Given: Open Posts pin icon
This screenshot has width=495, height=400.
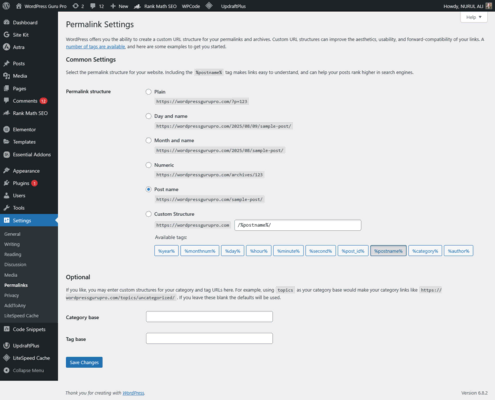Looking at the screenshot, I should 6,63.
